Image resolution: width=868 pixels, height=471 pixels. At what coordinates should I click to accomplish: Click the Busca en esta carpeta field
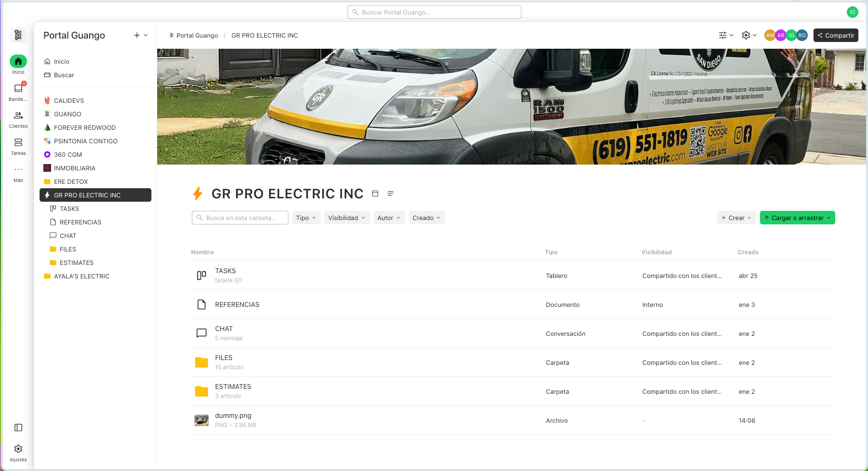240,218
